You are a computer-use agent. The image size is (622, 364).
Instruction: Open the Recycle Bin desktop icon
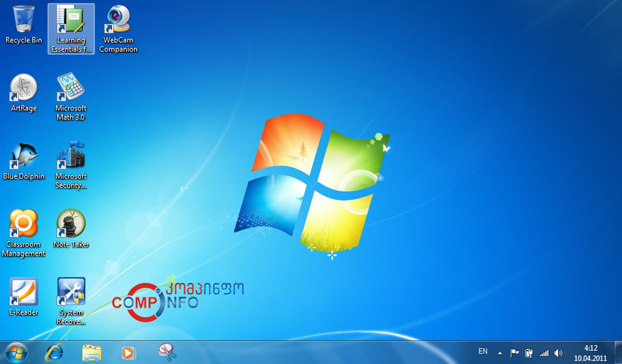[23, 25]
